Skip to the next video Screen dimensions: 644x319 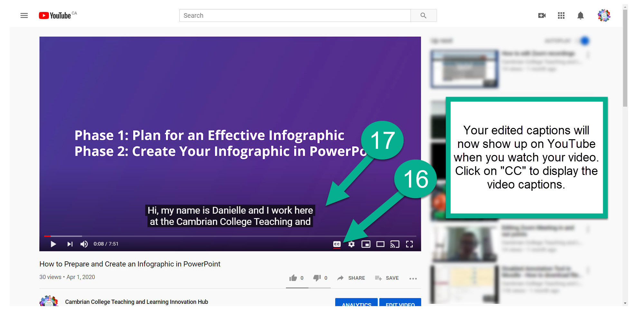(70, 244)
